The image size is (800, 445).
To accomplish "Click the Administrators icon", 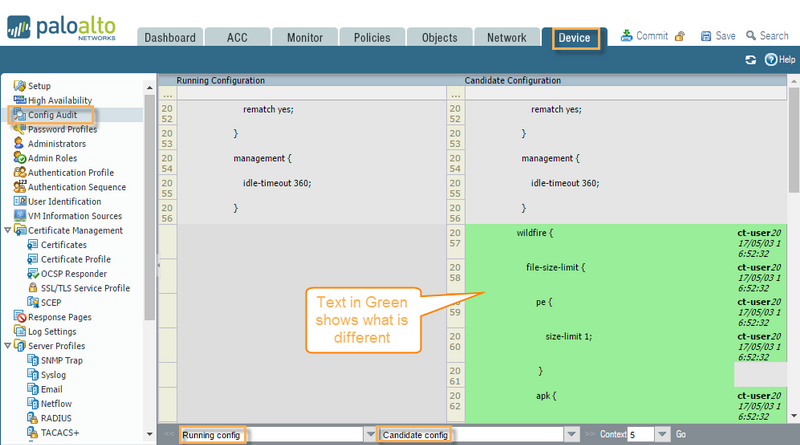I will click(19, 143).
